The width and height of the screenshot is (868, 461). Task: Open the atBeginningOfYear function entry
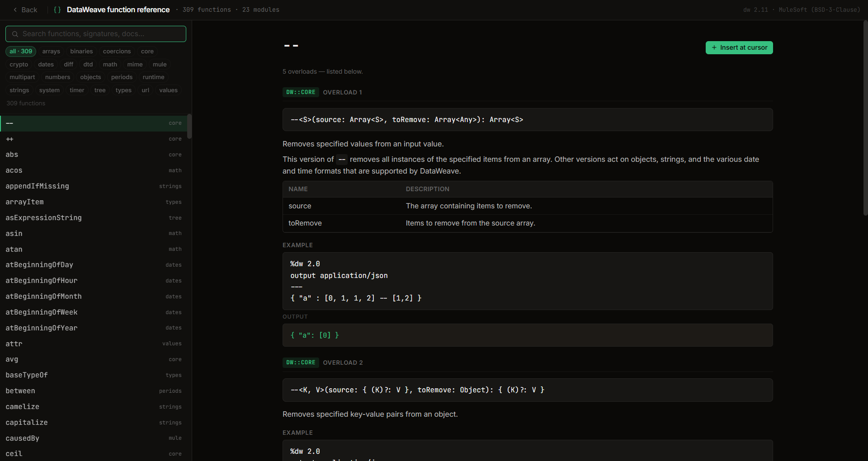coord(94,328)
